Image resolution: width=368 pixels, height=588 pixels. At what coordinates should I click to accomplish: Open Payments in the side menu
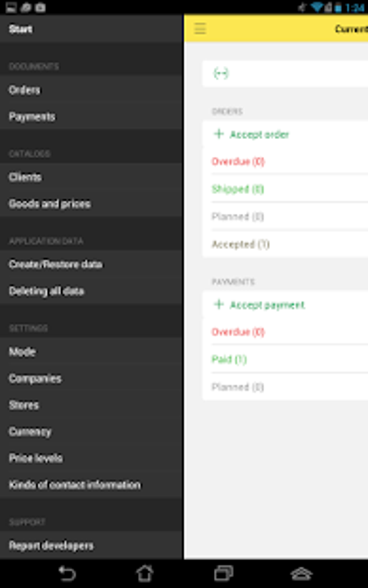[32, 117]
